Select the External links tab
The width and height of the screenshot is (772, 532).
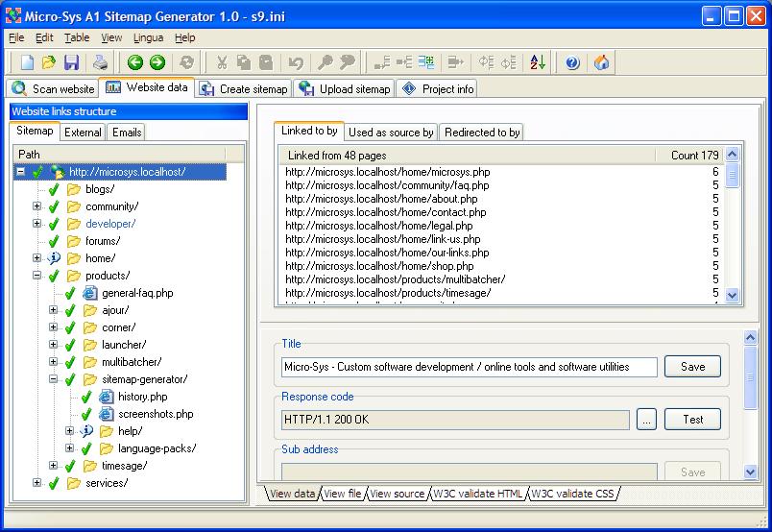[83, 132]
